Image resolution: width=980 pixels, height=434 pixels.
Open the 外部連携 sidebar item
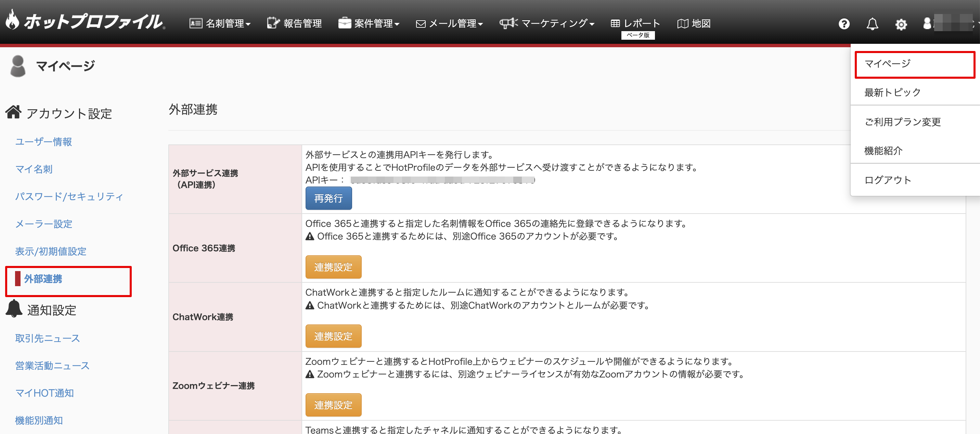(x=43, y=279)
